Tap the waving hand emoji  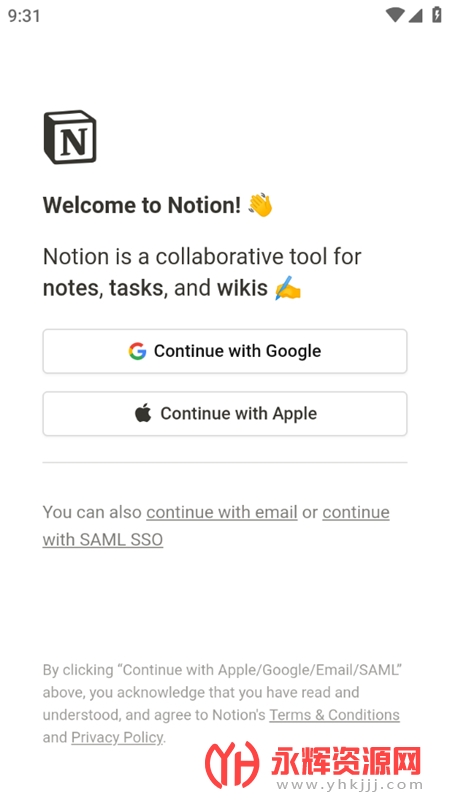(261, 205)
